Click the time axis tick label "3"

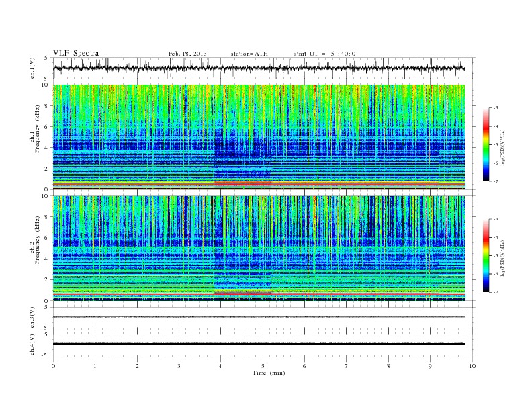179,366
